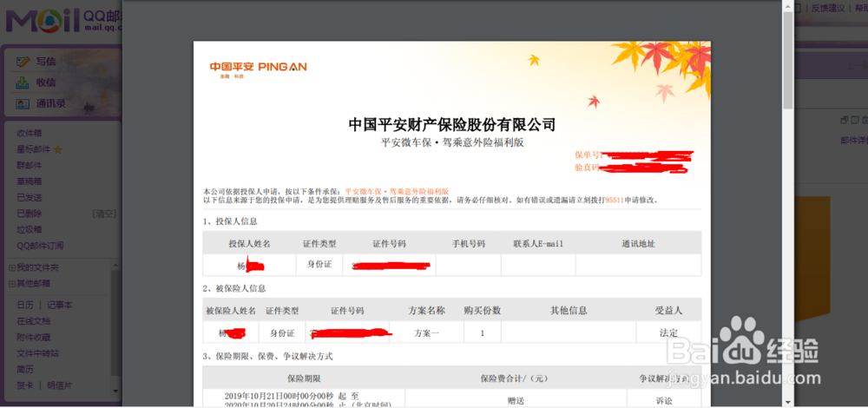Click the 受益人 column header
This screenshot has width=868, height=408.
pos(668,311)
